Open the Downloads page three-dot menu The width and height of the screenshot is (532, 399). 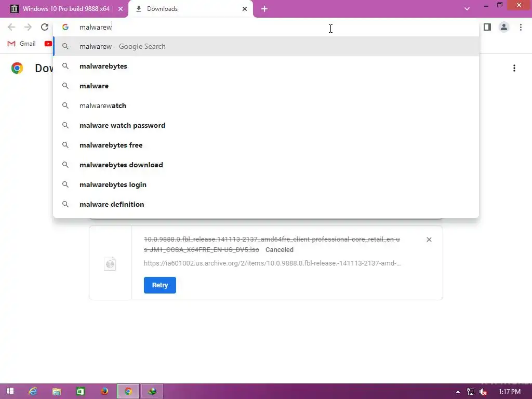(514, 68)
